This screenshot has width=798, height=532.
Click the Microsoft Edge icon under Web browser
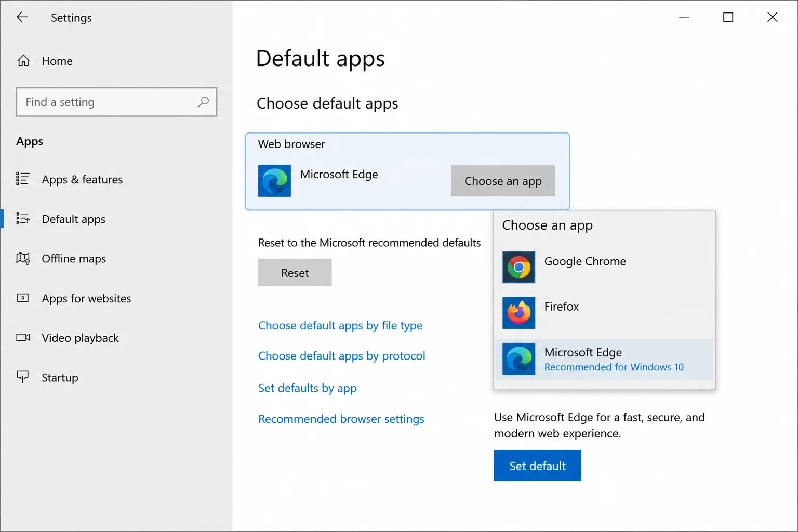pyautogui.click(x=274, y=181)
